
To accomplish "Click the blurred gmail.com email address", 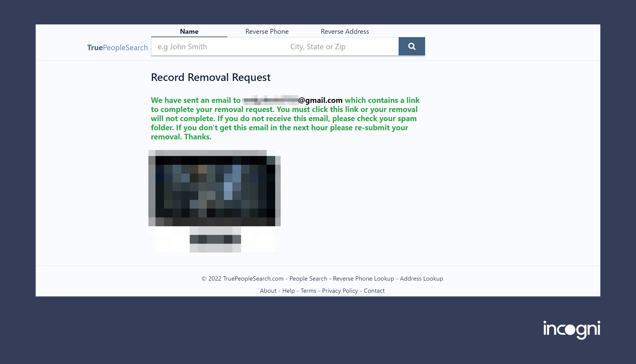I will pos(293,100).
